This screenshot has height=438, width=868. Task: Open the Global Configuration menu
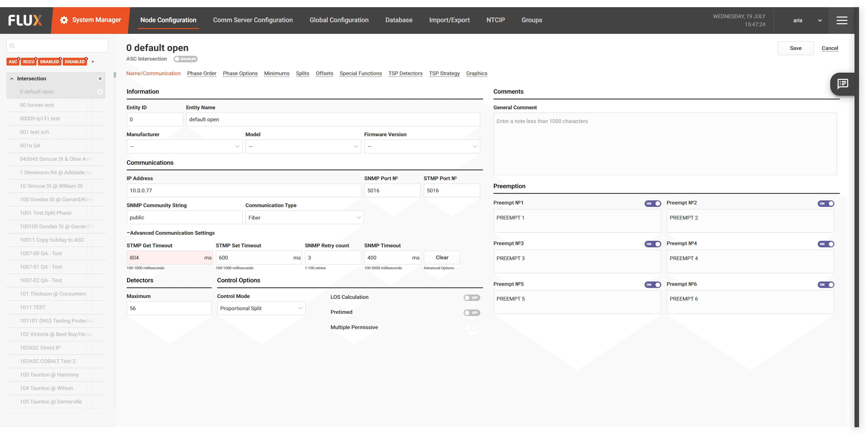tap(339, 20)
